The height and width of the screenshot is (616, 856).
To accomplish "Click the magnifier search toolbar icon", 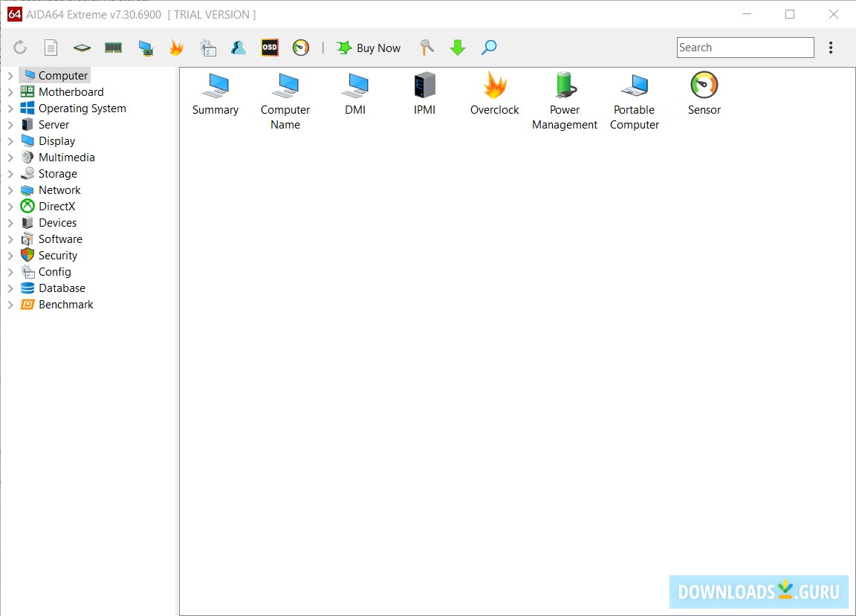I will point(489,48).
